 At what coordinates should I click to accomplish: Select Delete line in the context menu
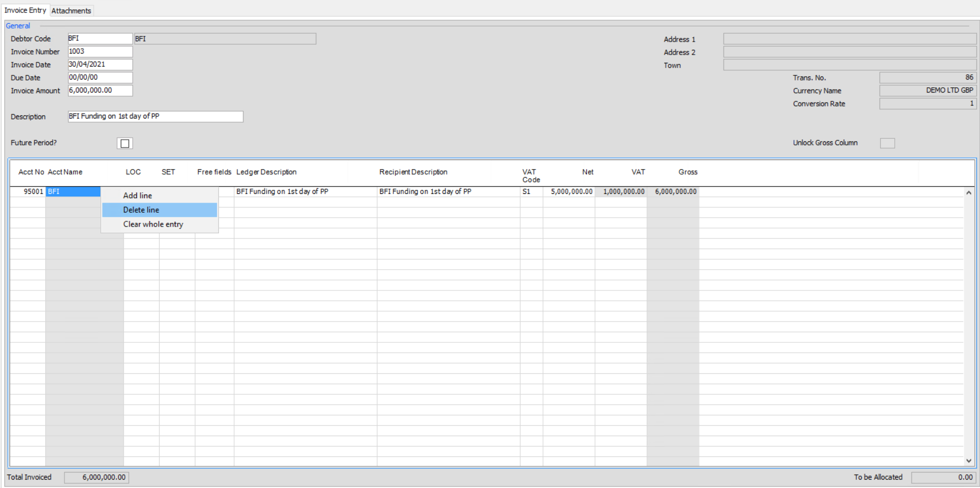[x=141, y=209]
